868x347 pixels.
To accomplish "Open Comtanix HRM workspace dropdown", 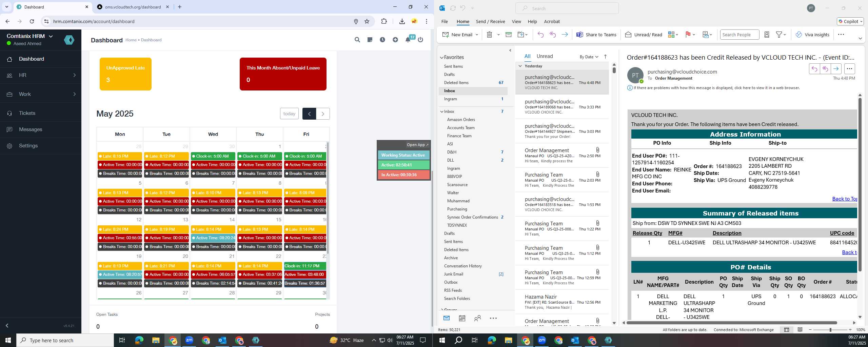I will tap(30, 36).
